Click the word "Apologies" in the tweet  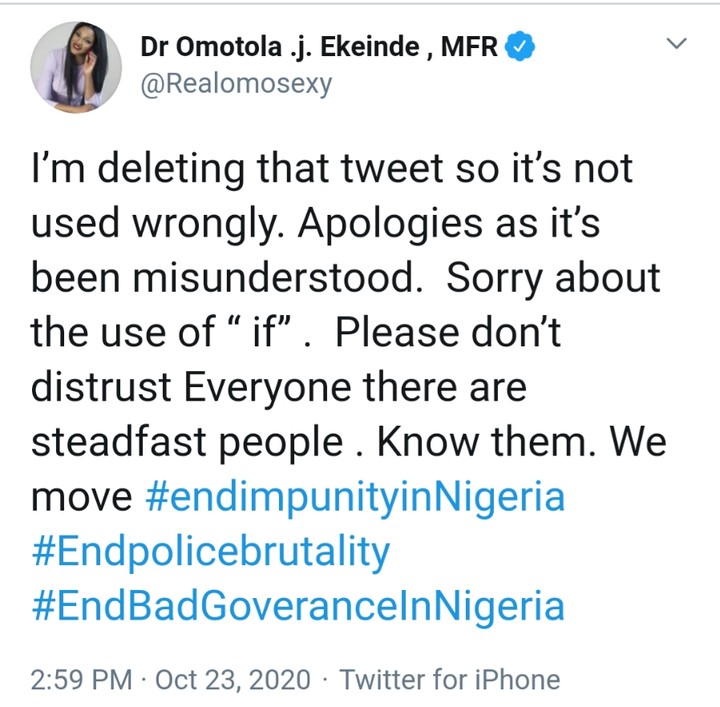328,223
